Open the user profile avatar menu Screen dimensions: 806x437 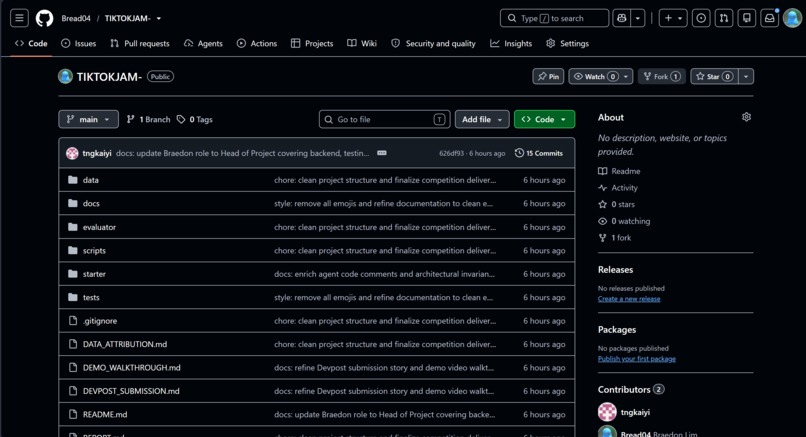coord(792,18)
